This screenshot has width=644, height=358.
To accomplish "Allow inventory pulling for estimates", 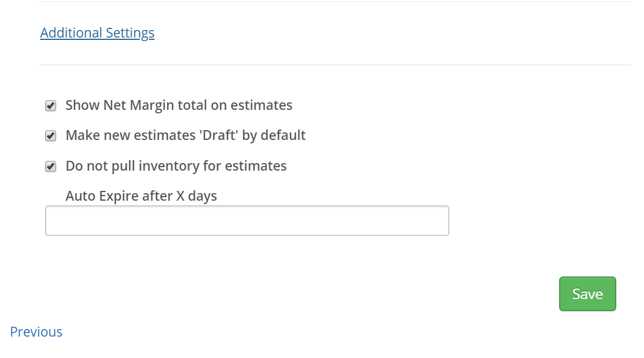I will pos(51,167).
